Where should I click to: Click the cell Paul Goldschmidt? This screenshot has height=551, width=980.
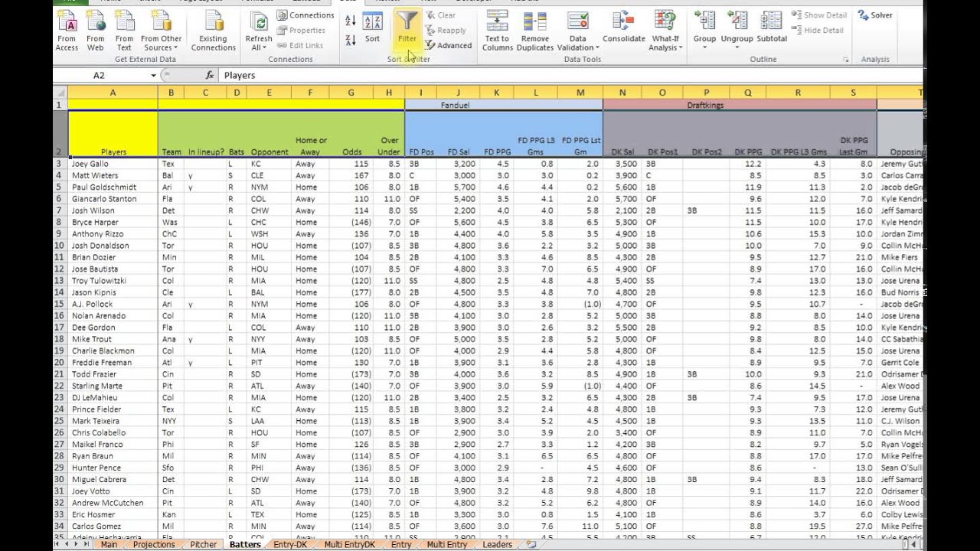point(113,187)
